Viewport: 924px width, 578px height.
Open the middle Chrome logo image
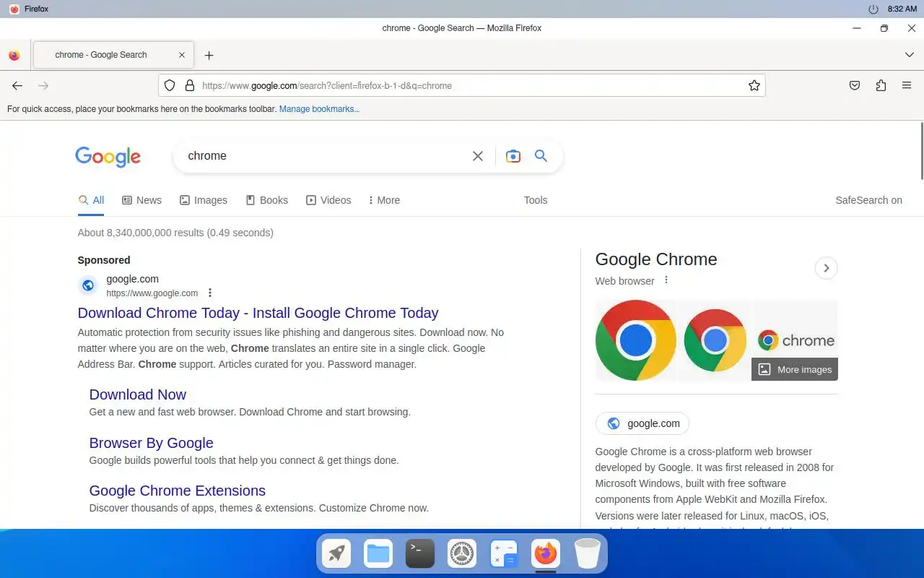715,340
